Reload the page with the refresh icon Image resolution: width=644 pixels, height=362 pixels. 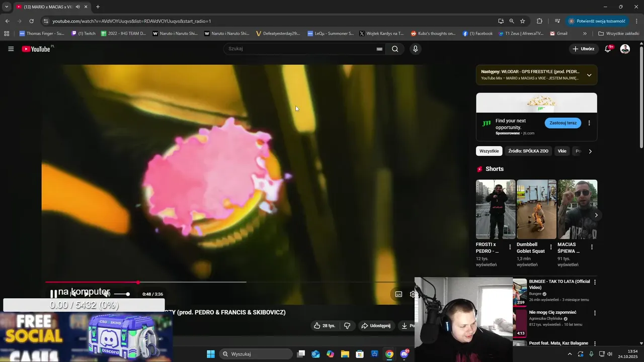[x=31, y=21]
